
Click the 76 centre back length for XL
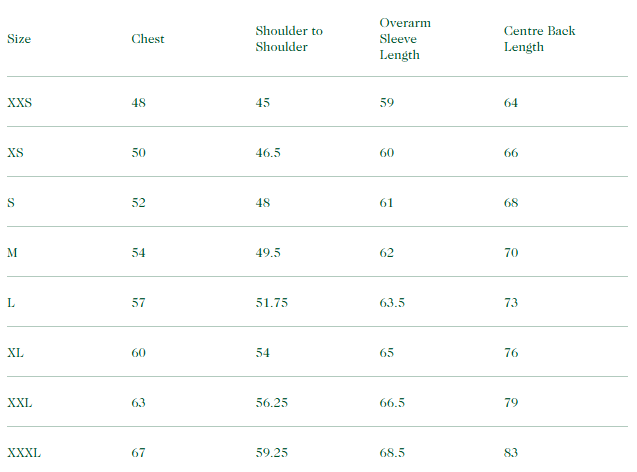pyautogui.click(x=511, y=353)
